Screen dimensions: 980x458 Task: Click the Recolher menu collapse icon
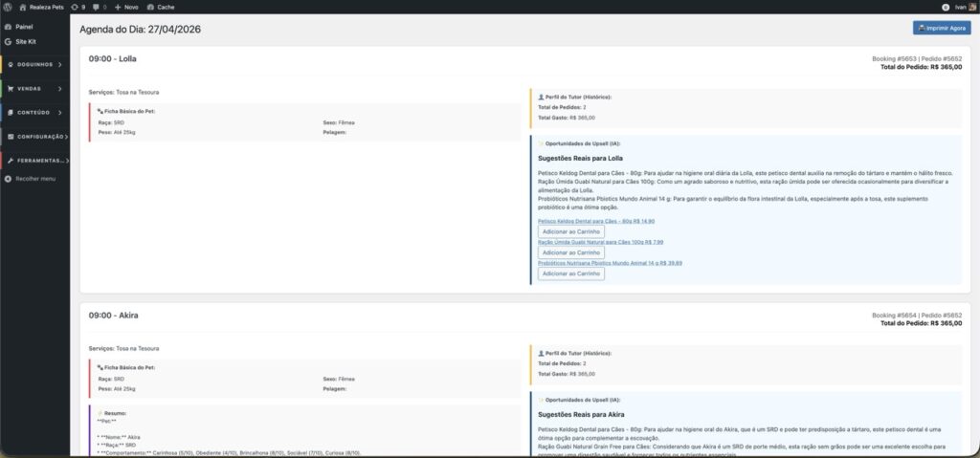[9, 178]
